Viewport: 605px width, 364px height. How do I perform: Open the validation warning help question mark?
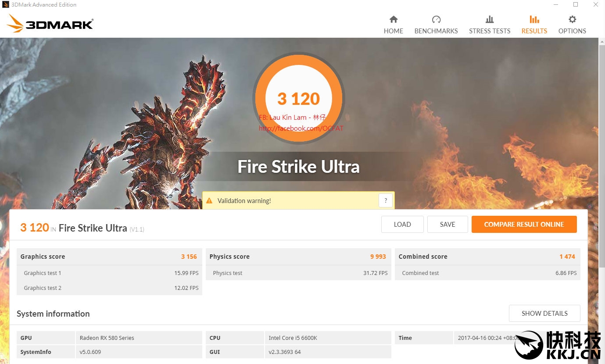pos(385,200)
